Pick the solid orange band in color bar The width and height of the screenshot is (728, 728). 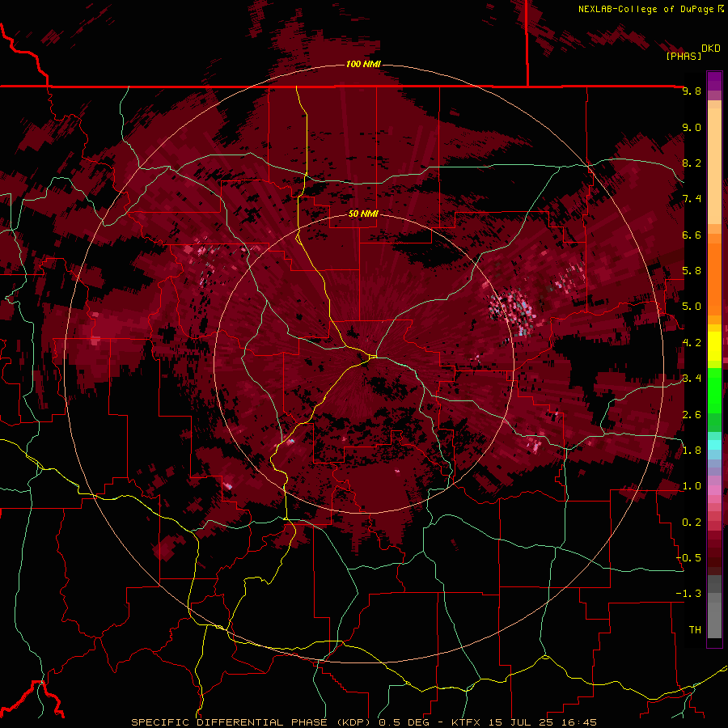point(714,278)
